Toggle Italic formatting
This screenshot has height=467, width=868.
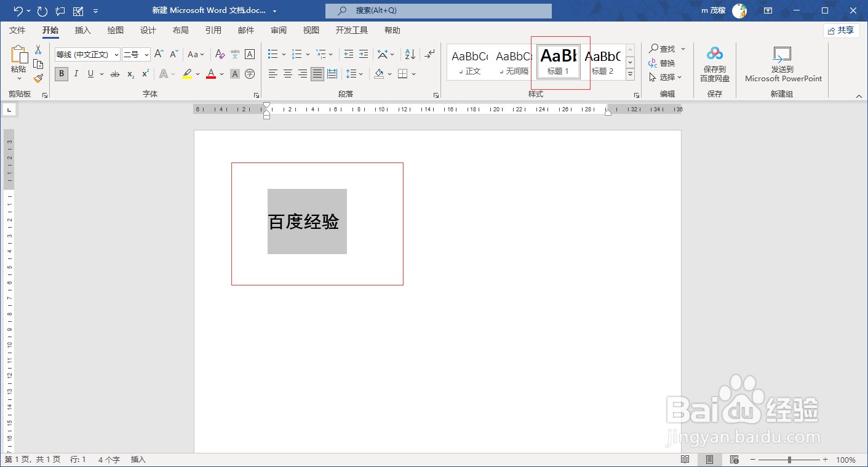point(76,74)
